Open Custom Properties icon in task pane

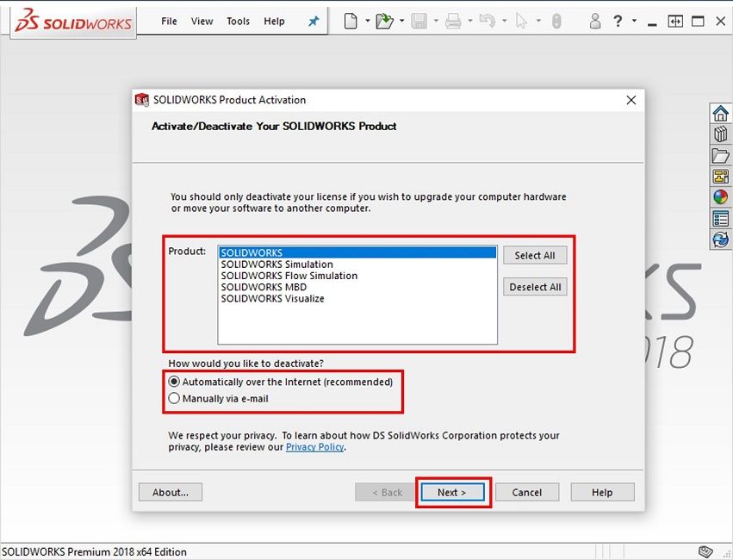point(720,219)
